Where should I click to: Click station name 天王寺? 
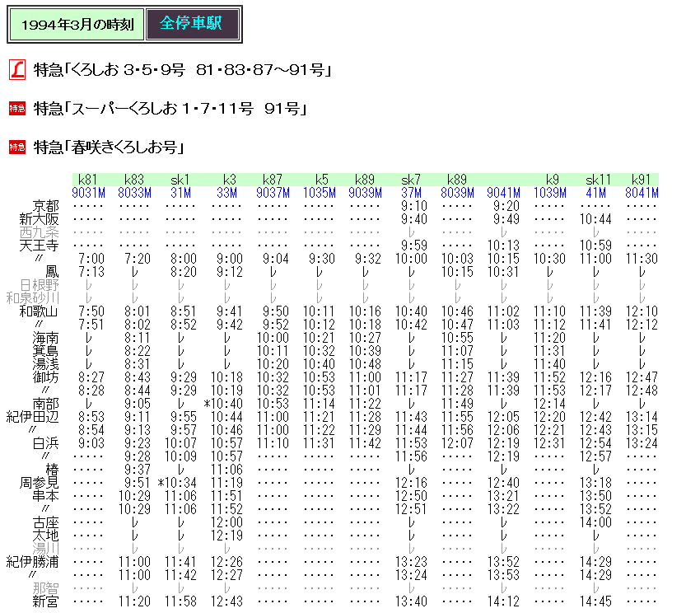pyautogui.click(x=39, y=246)
